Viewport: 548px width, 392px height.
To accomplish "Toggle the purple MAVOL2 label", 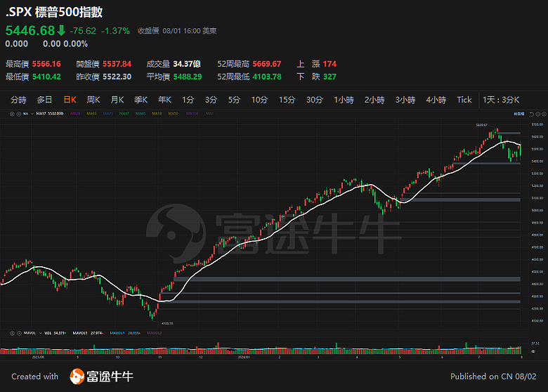I will pos(155,333).
